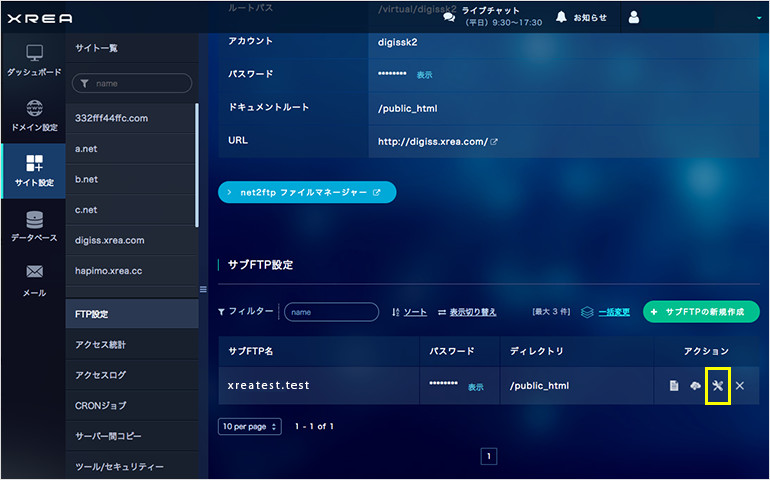Image resolution: width=770 pixels, height=480 pixels.
Task: Open the 10 per page dropdown
Action: coord(250,426)
